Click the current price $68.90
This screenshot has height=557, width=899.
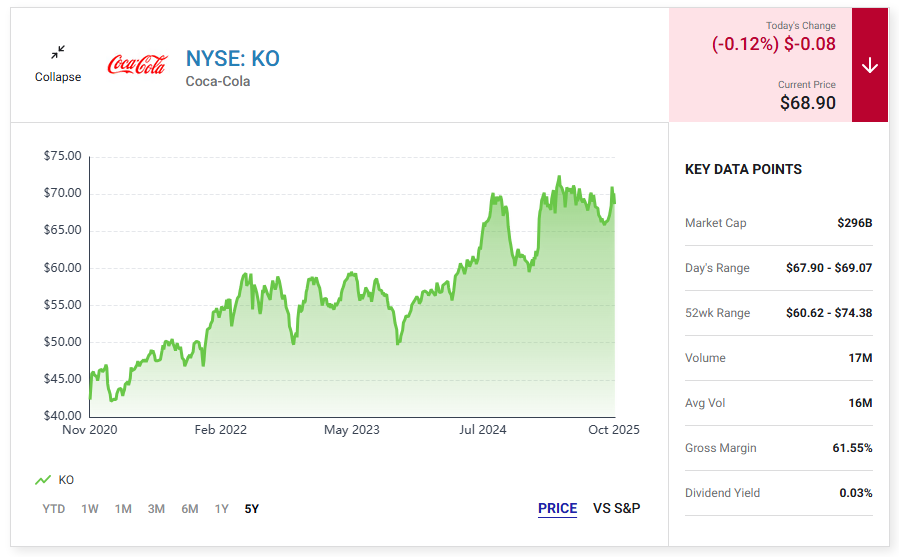(x=808, y=103)
